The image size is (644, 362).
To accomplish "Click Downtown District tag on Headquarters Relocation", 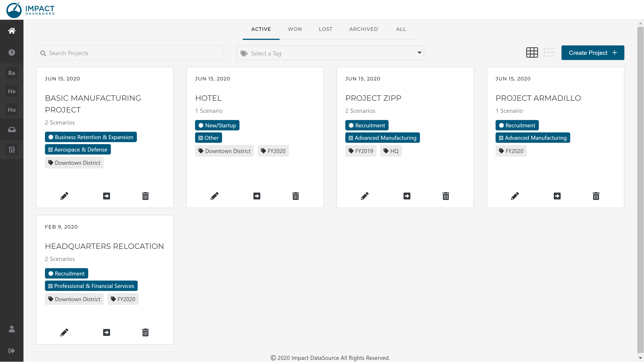I will tap(74, 299).
